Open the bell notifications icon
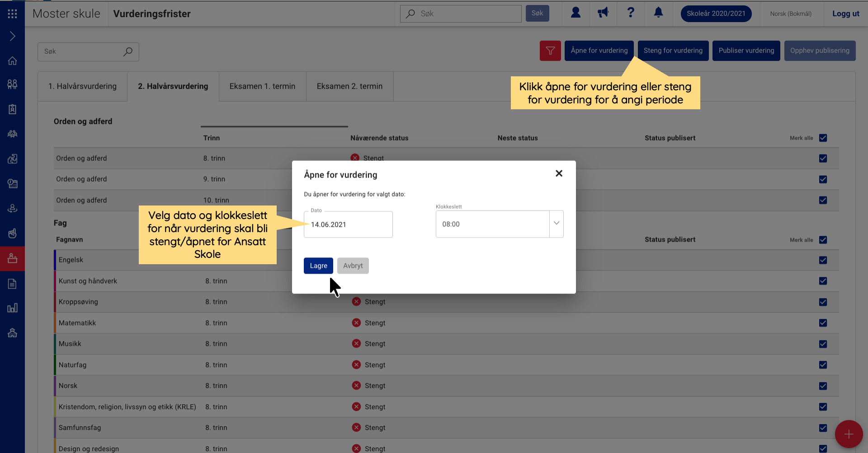Screen dimensions: 868x453 point(659,13)
